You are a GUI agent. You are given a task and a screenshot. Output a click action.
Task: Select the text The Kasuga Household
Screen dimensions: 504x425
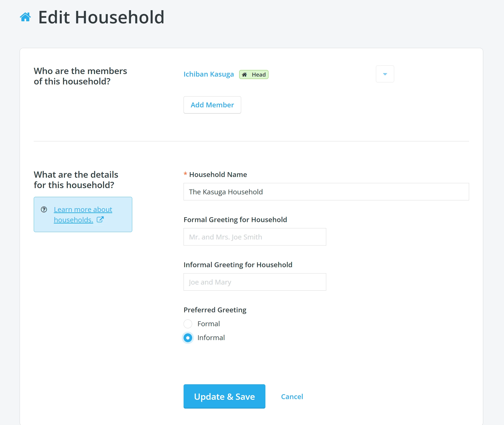click(x=226, y=192)
